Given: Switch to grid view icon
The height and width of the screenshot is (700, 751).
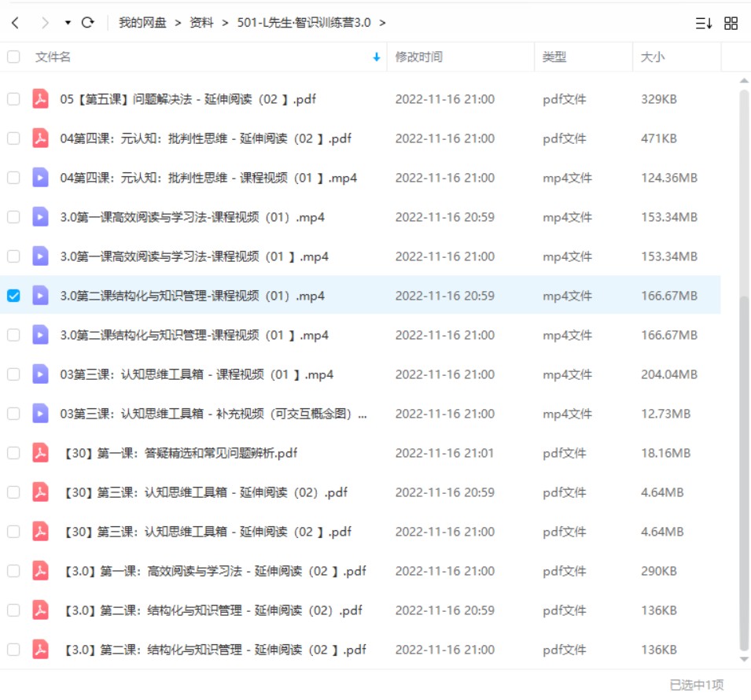Looking at the screenshot, I should click(x=731, y=23).
